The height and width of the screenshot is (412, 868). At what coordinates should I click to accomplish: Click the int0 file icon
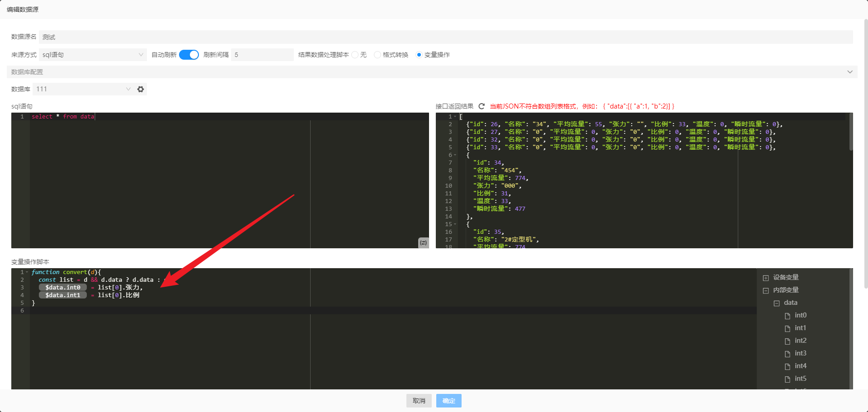coord(788,316)
